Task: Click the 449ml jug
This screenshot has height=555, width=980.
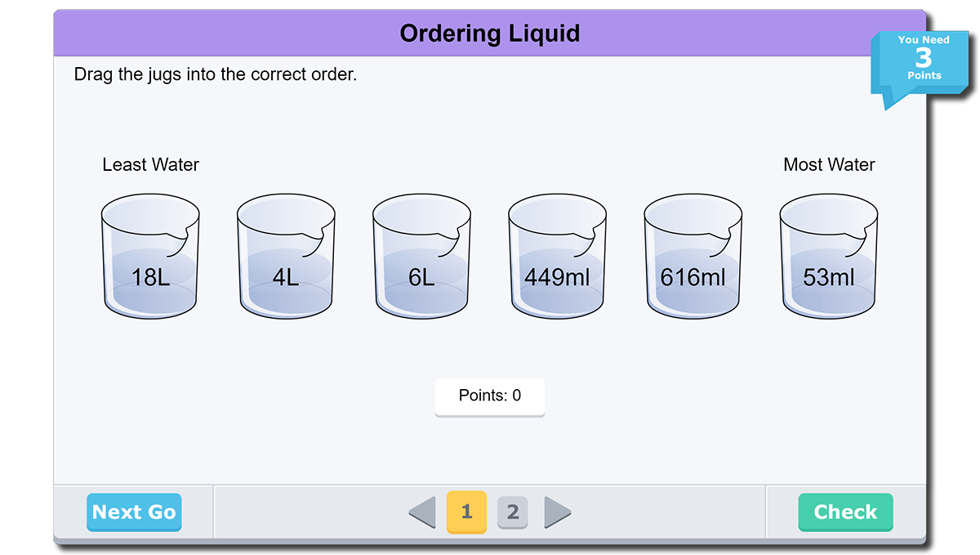Action: point(557,257)
